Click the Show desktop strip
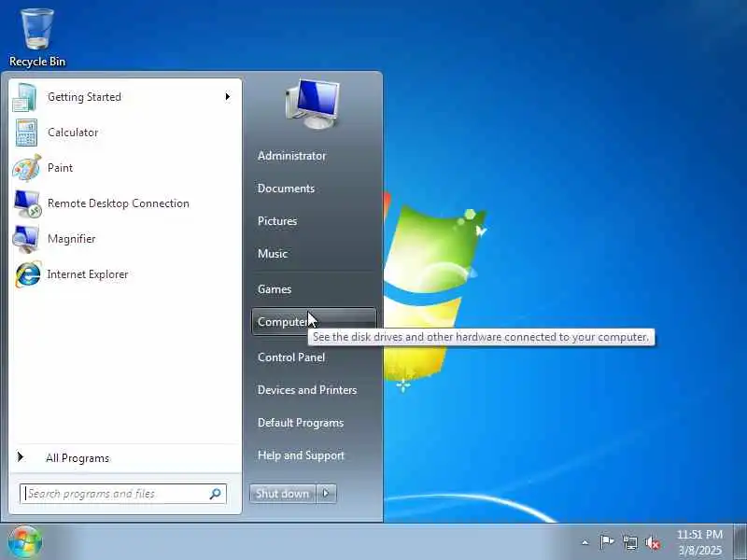Viewport: 747px width, 560px height. point(740,542)
